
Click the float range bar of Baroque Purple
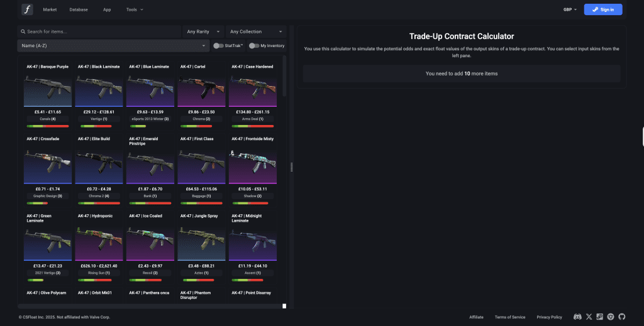(x=48, y=126)
